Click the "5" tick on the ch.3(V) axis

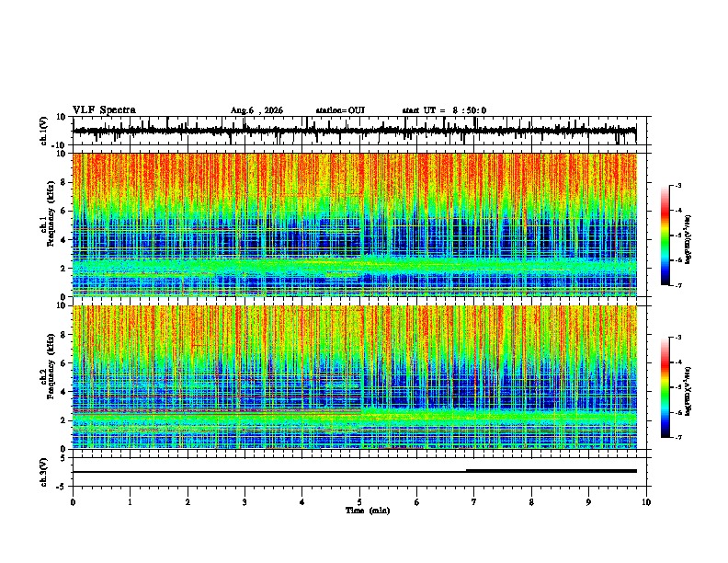[63, 458]
